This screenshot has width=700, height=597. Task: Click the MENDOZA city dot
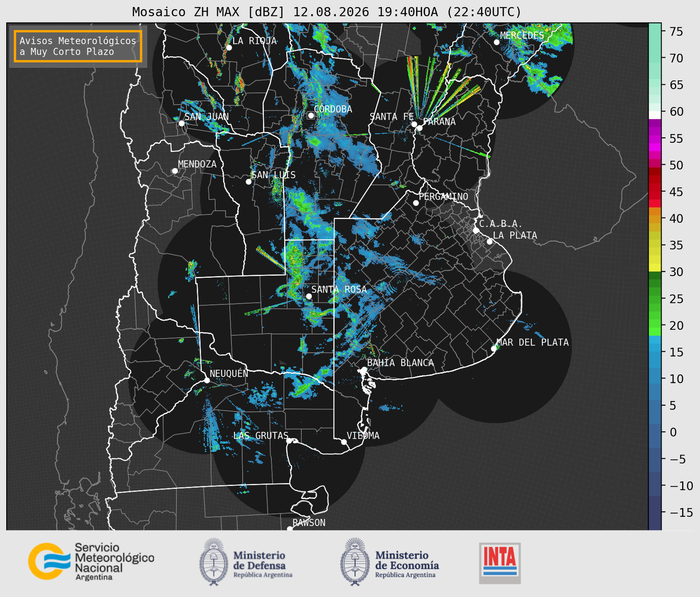pyautogui.click(x=175, y=171)
